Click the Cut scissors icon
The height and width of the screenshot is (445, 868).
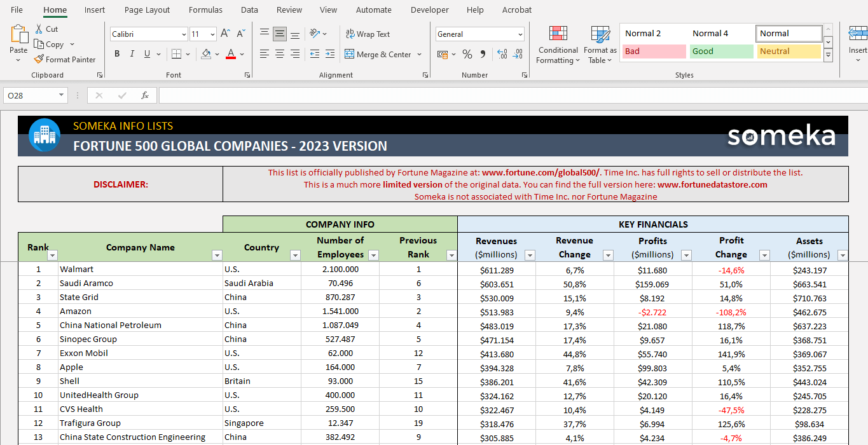coord(39,29)
